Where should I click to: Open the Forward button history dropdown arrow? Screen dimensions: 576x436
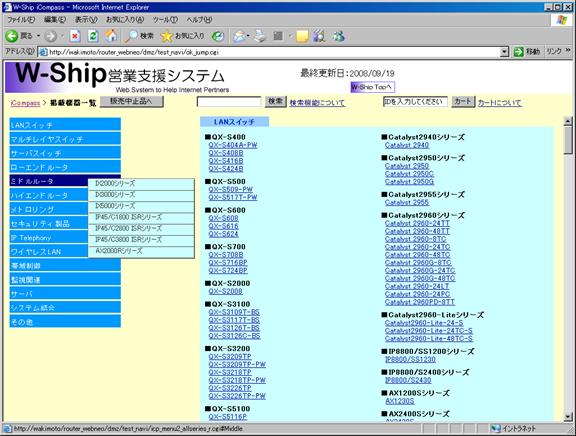tap(62, 36)
